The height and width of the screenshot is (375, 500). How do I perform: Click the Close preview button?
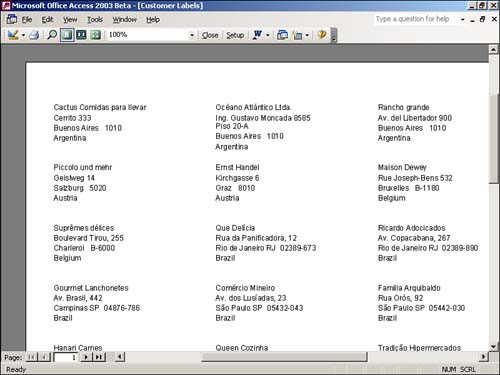pyautogui.click(x=210, y=35)
